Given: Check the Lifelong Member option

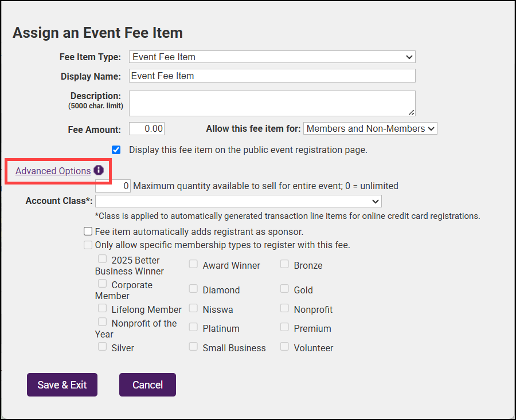Looking at the screenshot, I should pos(102,309).
